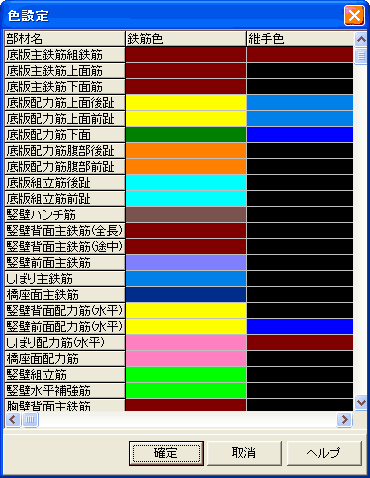This screenshot has height=478, width=370.
Task: Select the orange 鉄筋色 swatch for 底版配力筋腹部後趾
Action: 186,151
